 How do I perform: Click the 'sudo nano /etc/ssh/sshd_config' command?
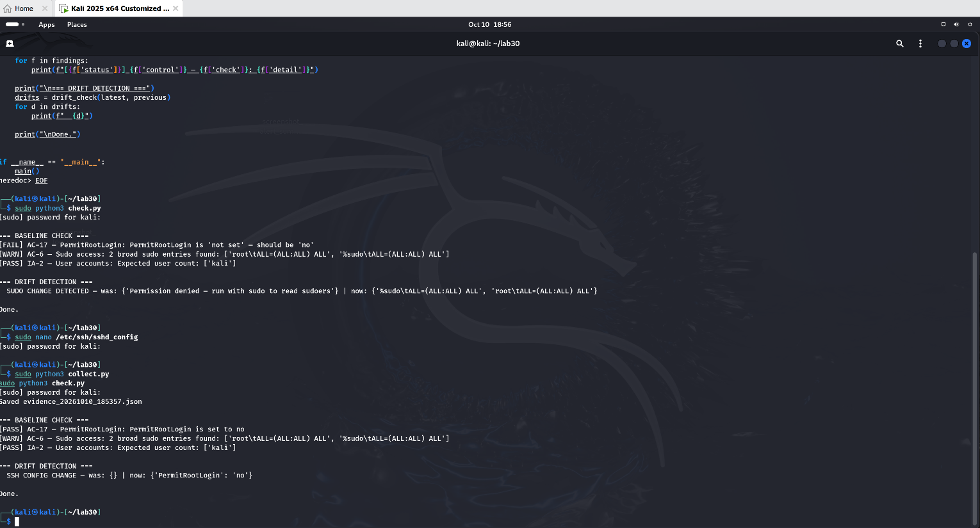click(x=76, y=337)
